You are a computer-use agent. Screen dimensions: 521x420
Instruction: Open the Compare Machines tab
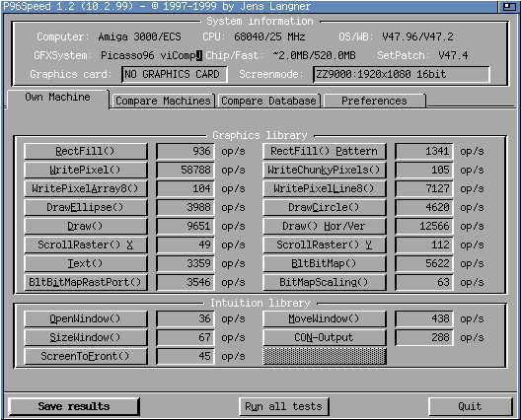coord(163,101)
